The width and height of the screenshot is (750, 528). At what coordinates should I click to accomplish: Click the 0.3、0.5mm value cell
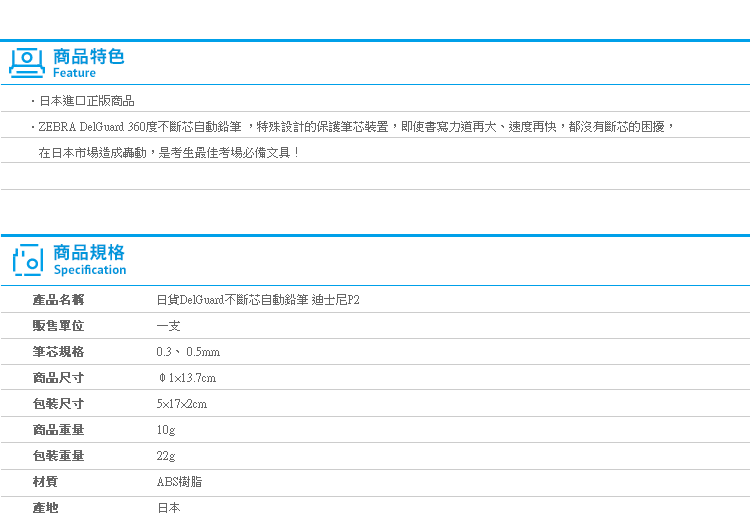pyautogui.click(x=188, y=352)
